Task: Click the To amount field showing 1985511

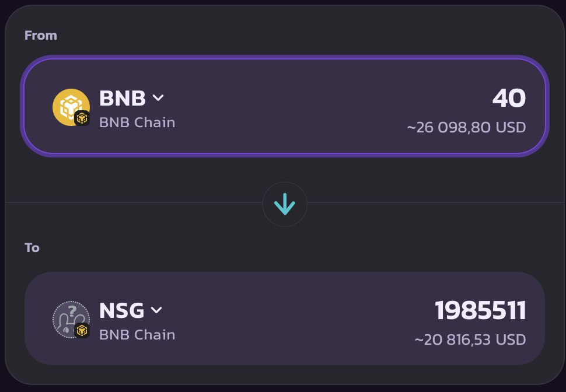Action: click(x=480, y=311)
